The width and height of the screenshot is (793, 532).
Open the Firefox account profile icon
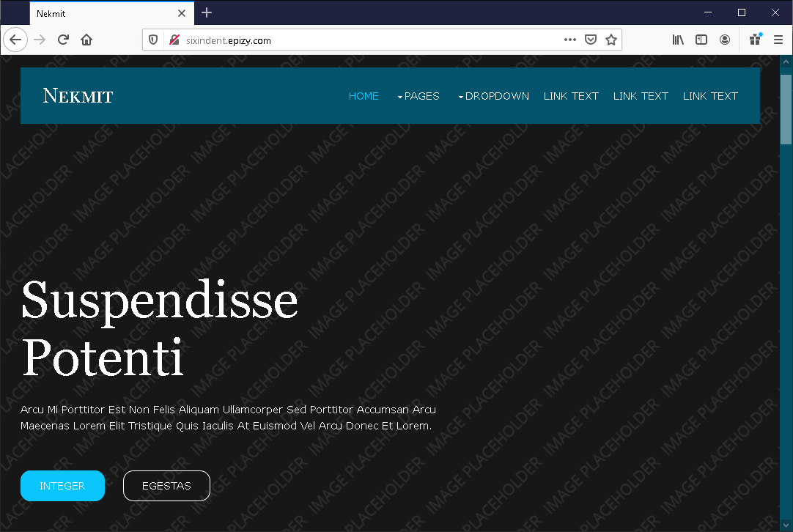725,40
